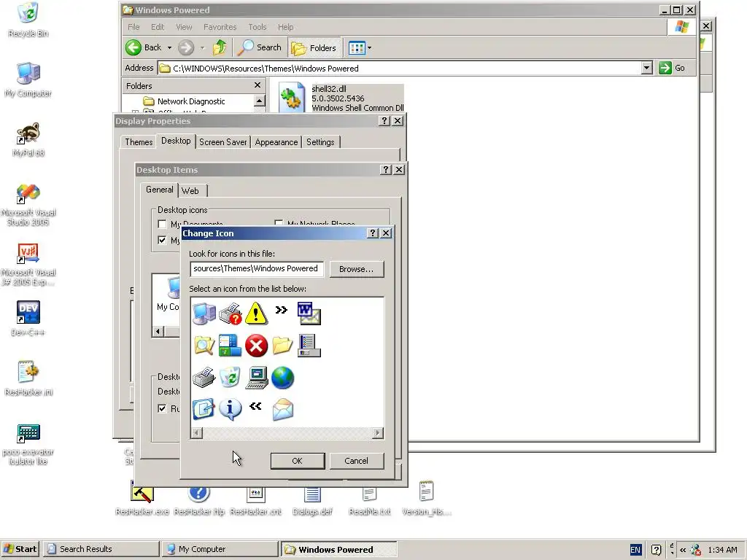
Task: Click Back button in Explorer toolbar
Action: click(x=144, y=47)
